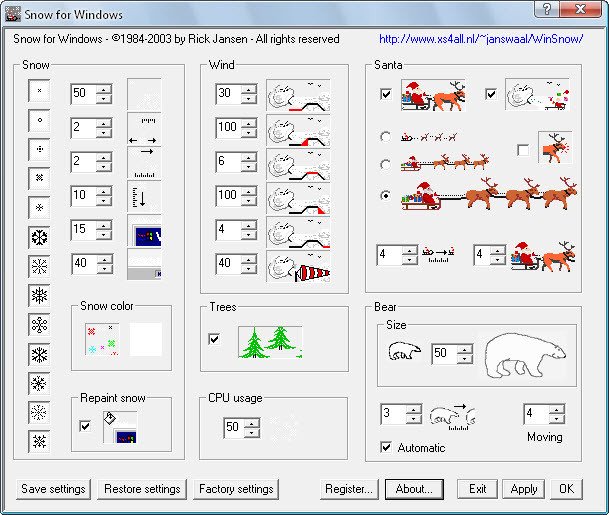
Task: Click the white snow color swatch
Action: pos(145,340)
